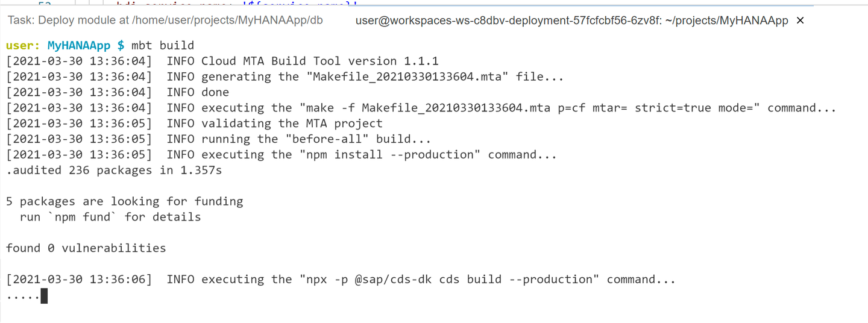Image resolution: width=868 pixels, height=323 pixels.
Task: Click the terminal cursor block
Action: click(44, 296)
